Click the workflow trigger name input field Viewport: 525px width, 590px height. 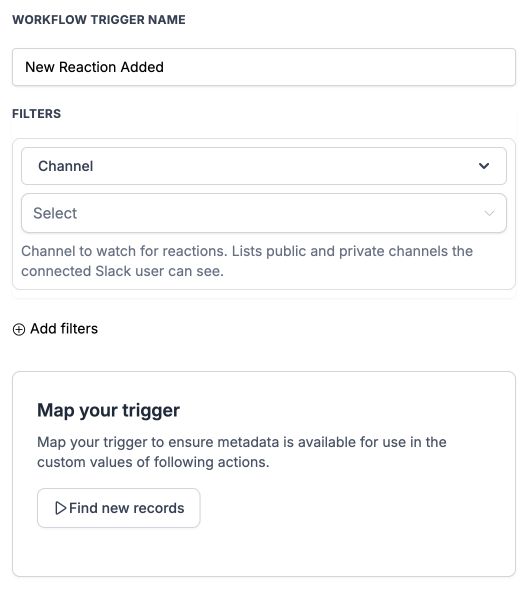pyautogui.click(x=263, y=67)
